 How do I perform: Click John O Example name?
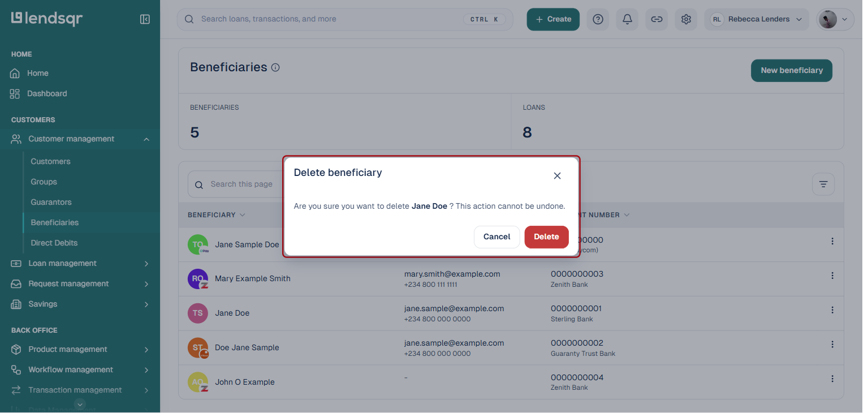[245, 382]
